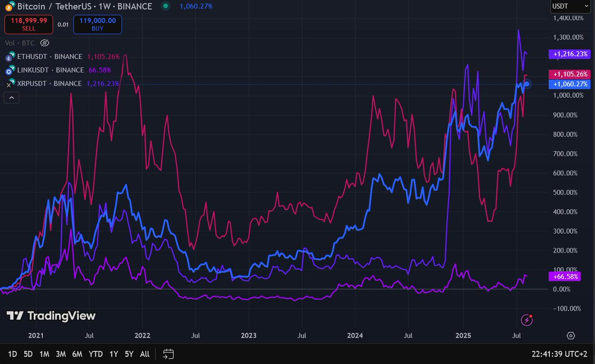
Task: Click the -100.00% axis label
Action: pyautogui.click(x=567, y=308)
